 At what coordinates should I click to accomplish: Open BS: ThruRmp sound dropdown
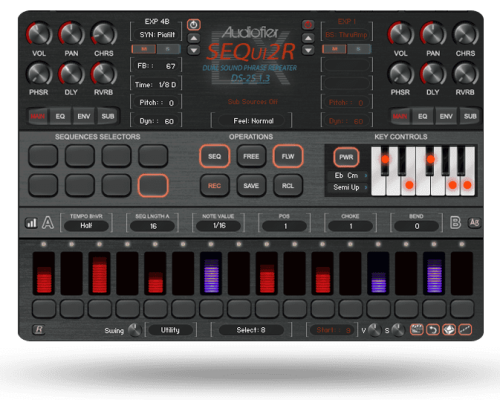click(x=346, y=35)
